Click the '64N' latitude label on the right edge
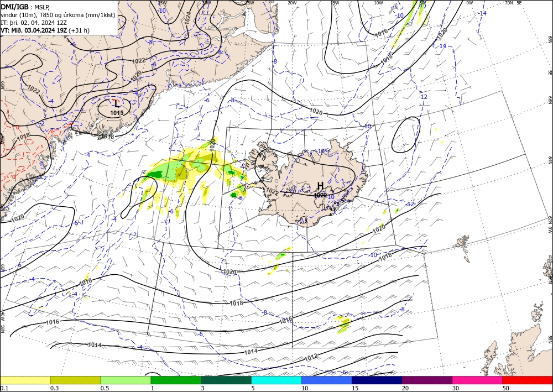 pos(550,160)
